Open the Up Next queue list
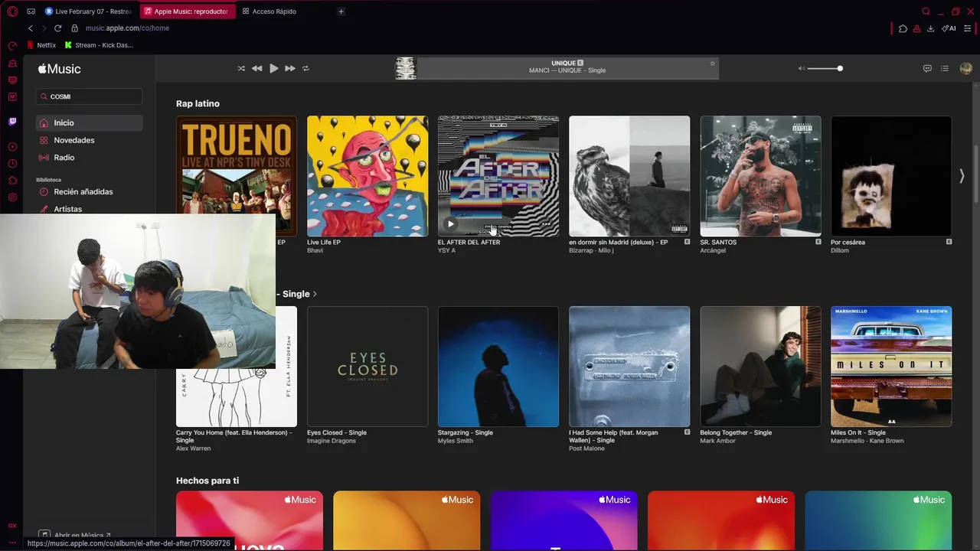This screenshot has width=980, height=551. pyautogui.click(x=945, y=69)
